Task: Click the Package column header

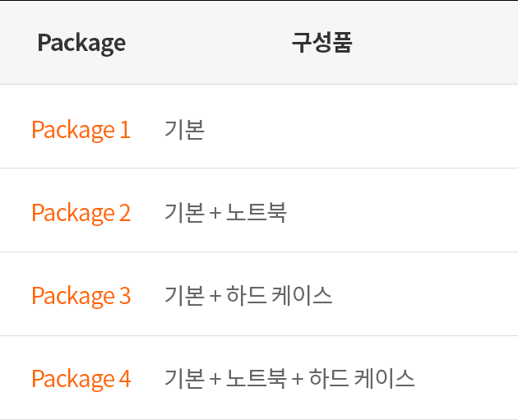Action: [x=81, y=43]
